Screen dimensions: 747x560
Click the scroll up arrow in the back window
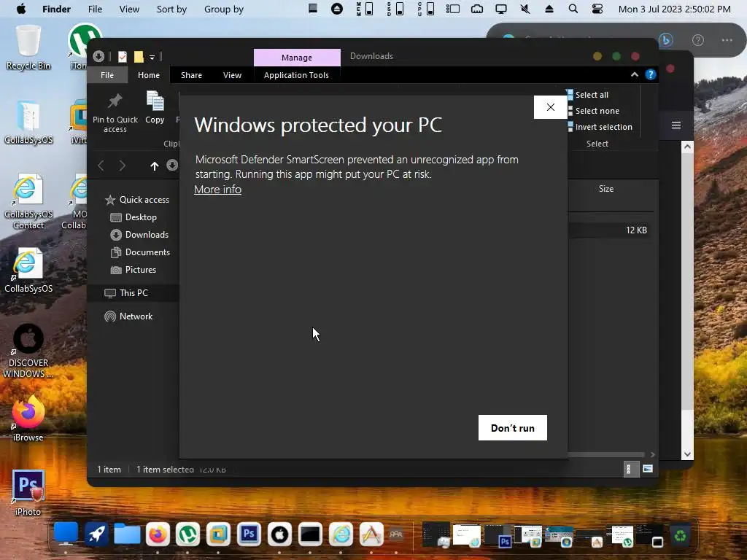pyautogui.click(x=687, y=147)
